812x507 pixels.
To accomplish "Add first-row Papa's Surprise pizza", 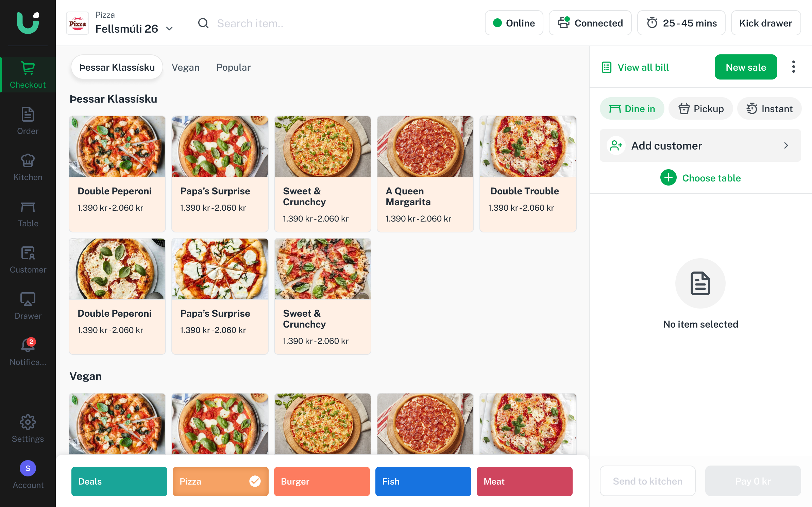I will pyautogui.click(x=220, y=174).
